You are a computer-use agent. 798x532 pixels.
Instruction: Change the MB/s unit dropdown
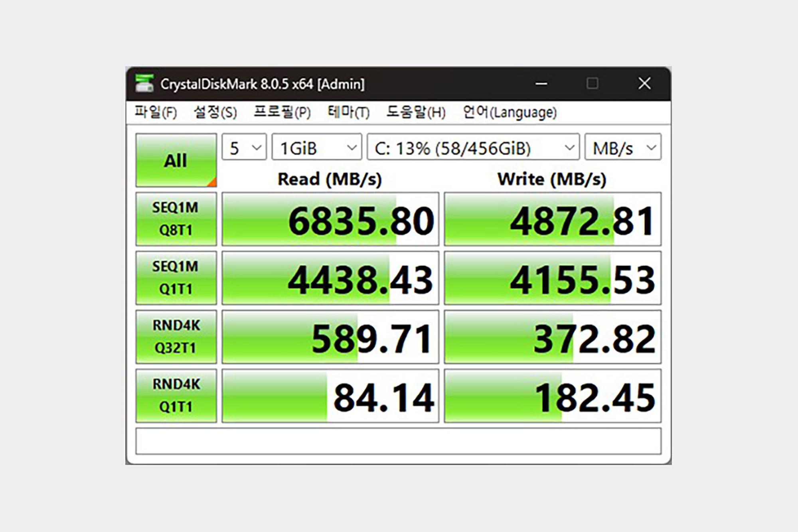(622, 148)
